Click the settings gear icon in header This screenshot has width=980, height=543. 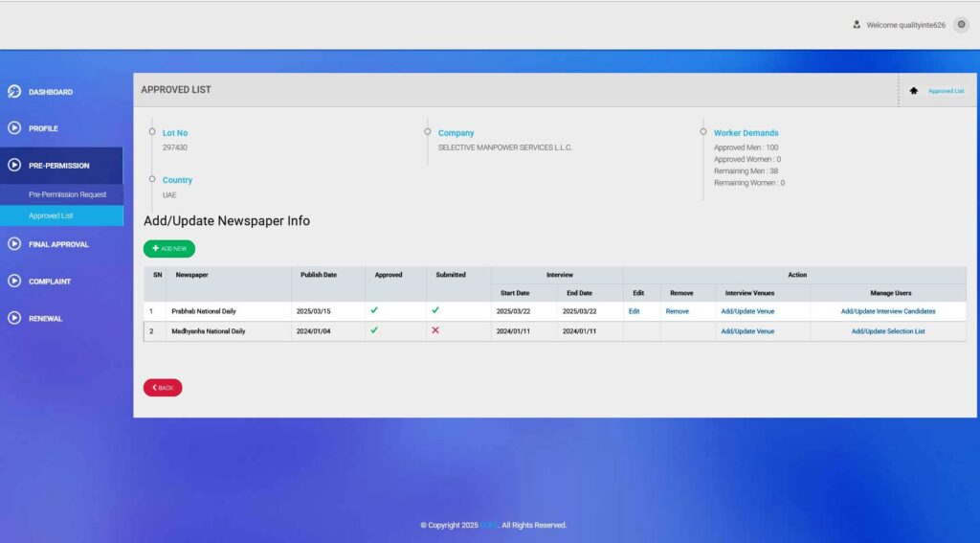tap(961, 25)
